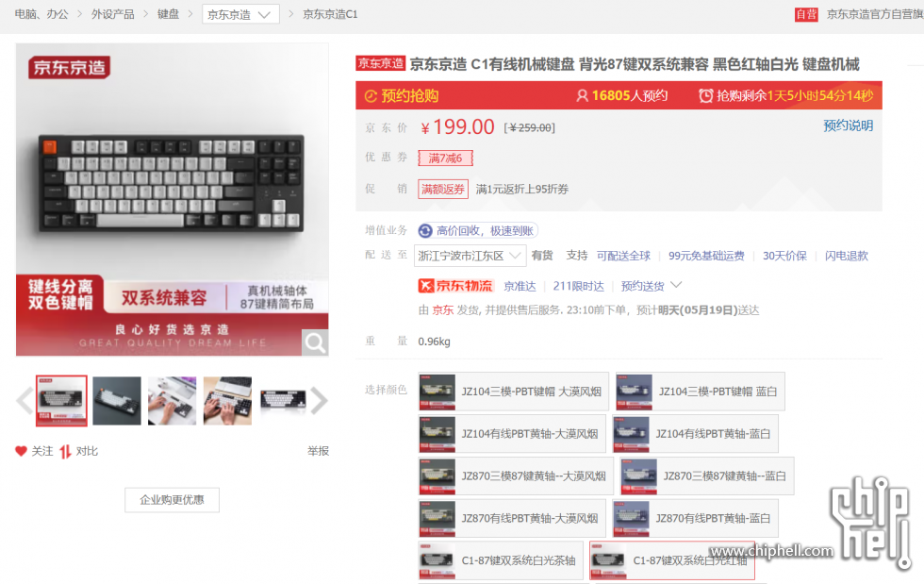Select first thumbnail of keyboard front view
This screenshot has height=584, width=924.
61,401
